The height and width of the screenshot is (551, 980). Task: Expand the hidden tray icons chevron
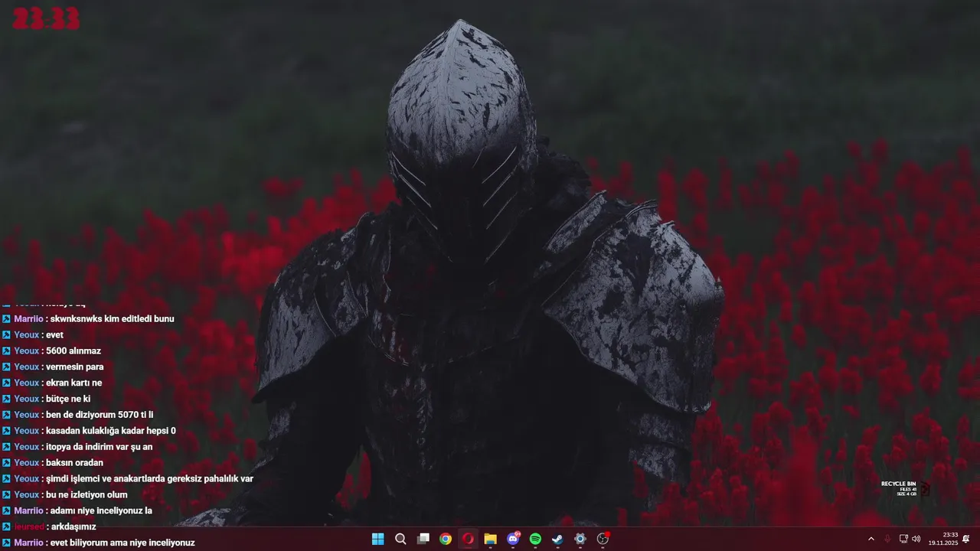[871, 539]
